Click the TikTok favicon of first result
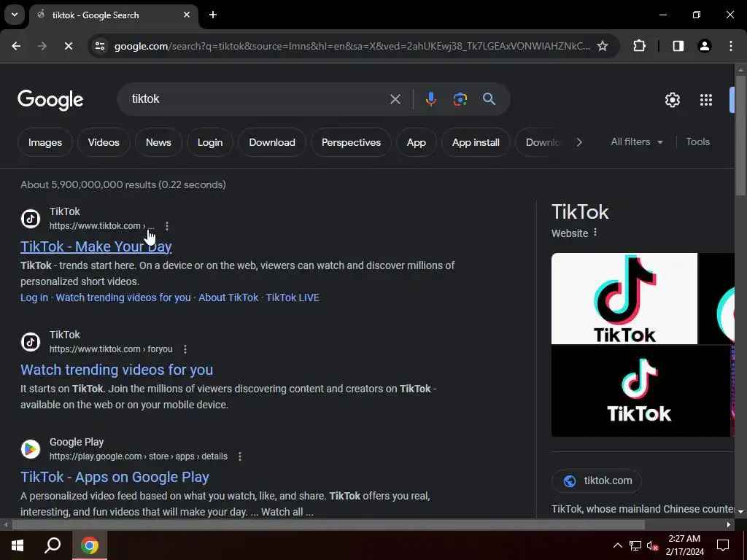This screenshot has width=747, height=560. click(31, 219)
